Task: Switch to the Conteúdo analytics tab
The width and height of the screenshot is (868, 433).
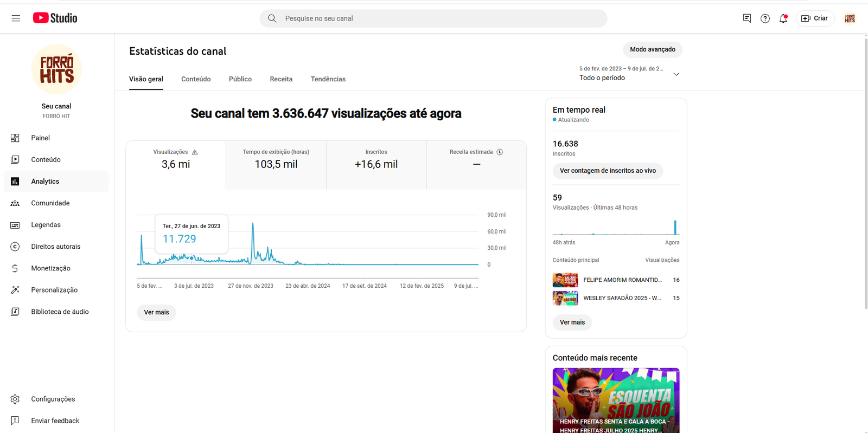Action: 196,79
